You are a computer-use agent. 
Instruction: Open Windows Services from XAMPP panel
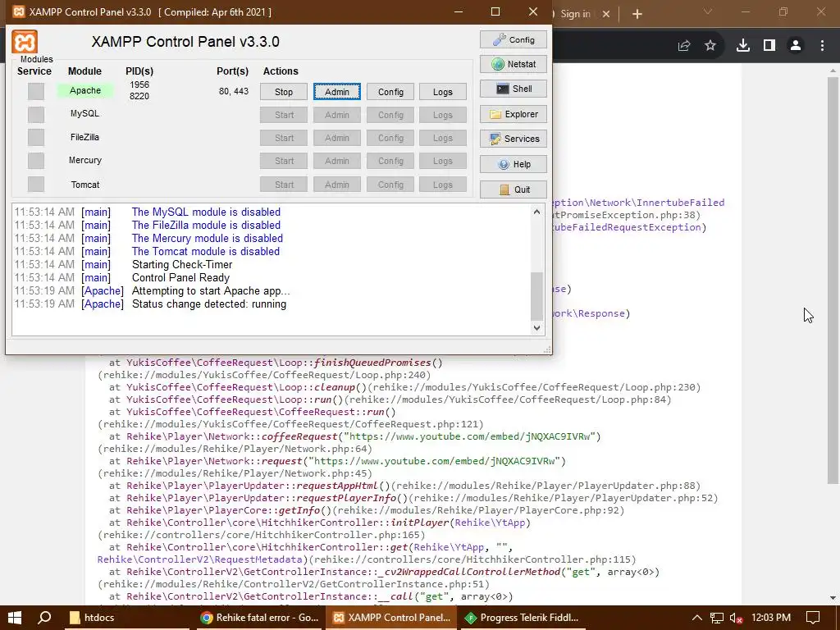click(x=514, y=139)
